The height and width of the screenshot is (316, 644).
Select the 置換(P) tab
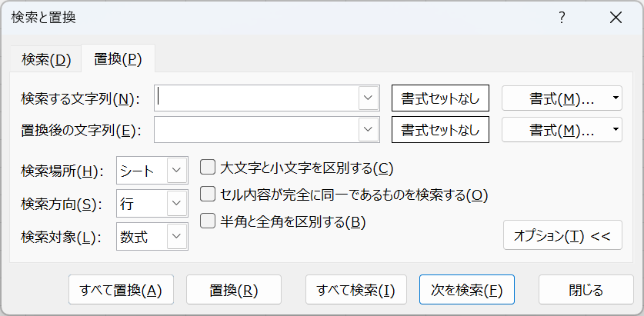(x=118, y=59)
